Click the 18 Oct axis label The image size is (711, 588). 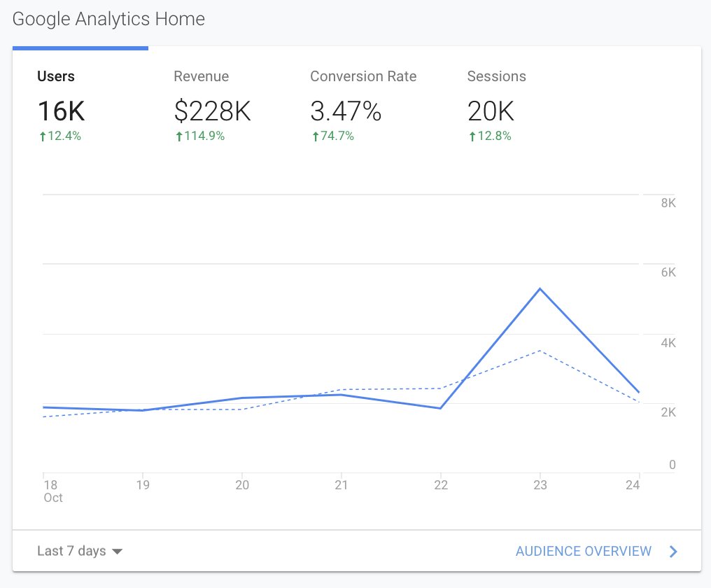tap(53, 491)
